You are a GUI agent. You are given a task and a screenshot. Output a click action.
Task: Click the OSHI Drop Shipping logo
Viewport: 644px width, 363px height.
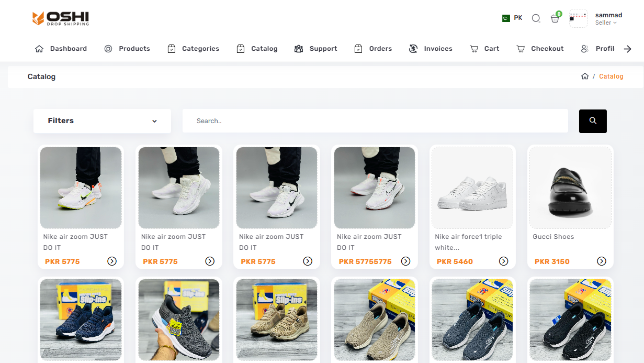(x=60, y=18)
